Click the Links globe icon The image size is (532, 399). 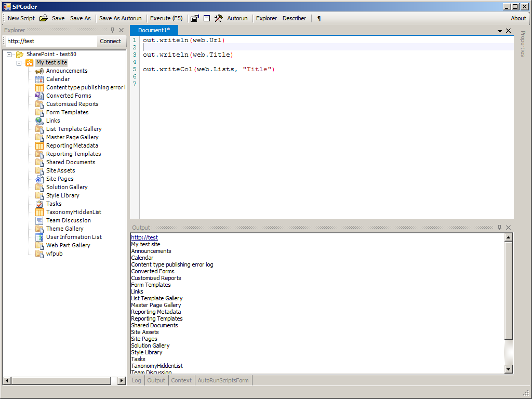[x=39, y=121]
